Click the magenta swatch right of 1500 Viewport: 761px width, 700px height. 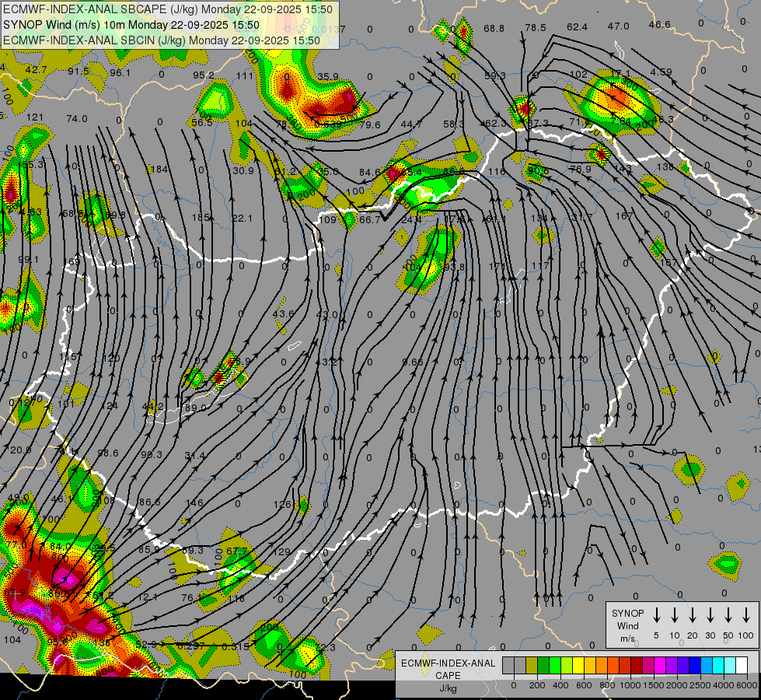[x=660, y=665]
